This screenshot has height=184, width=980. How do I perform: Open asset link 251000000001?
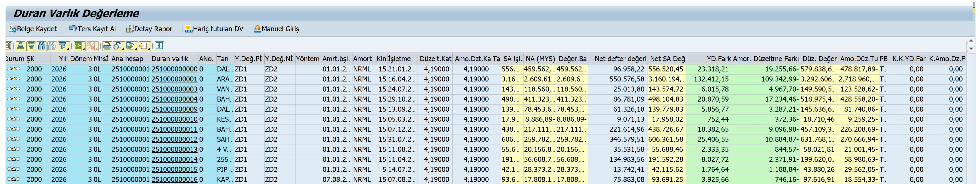click(175, 79)
